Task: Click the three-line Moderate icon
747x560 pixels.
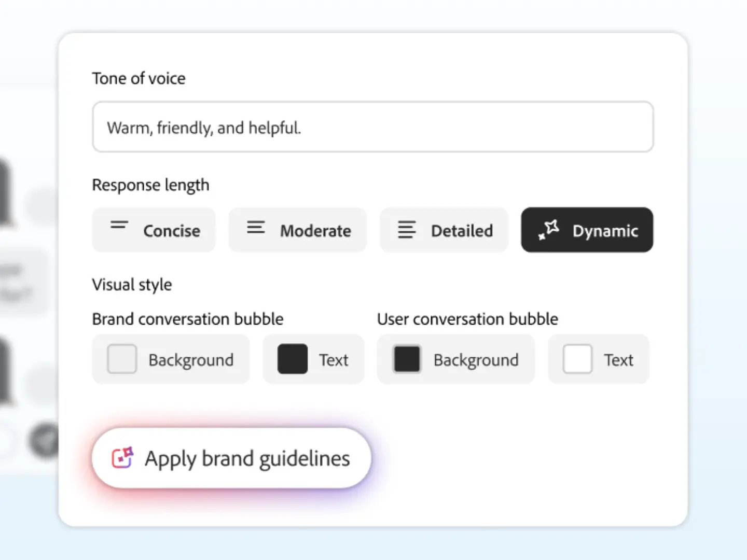Action: click(256, 227)
